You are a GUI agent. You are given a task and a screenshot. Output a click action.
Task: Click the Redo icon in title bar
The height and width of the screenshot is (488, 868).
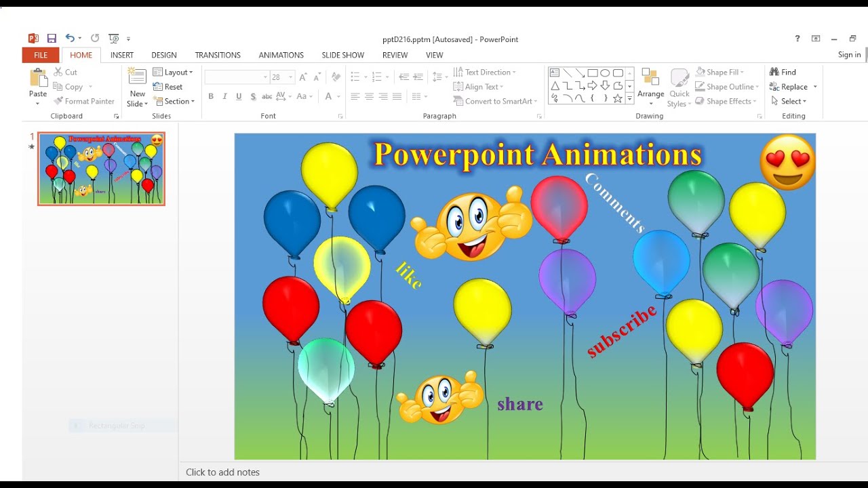coord(95,39)
